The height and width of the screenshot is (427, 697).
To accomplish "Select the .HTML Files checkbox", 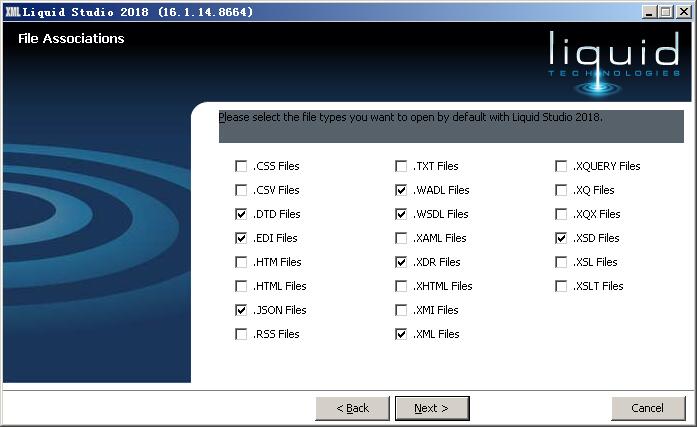I will [x=241, y=286].
